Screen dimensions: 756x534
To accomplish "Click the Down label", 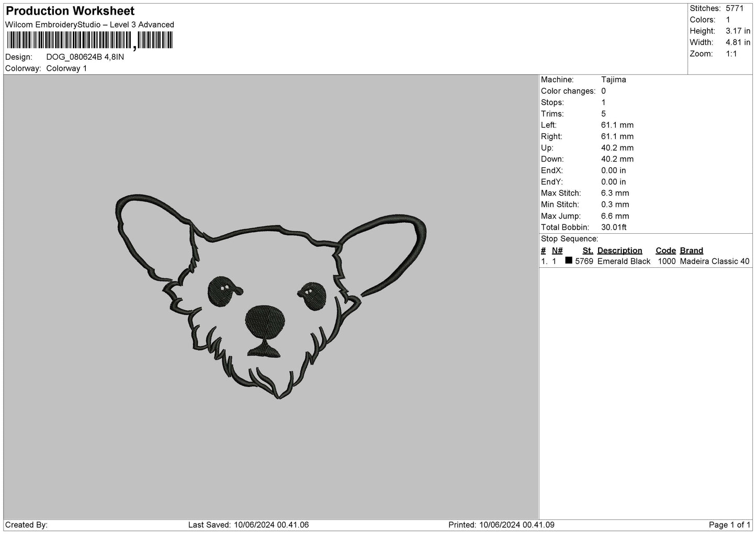I will [x=552, y=159].
